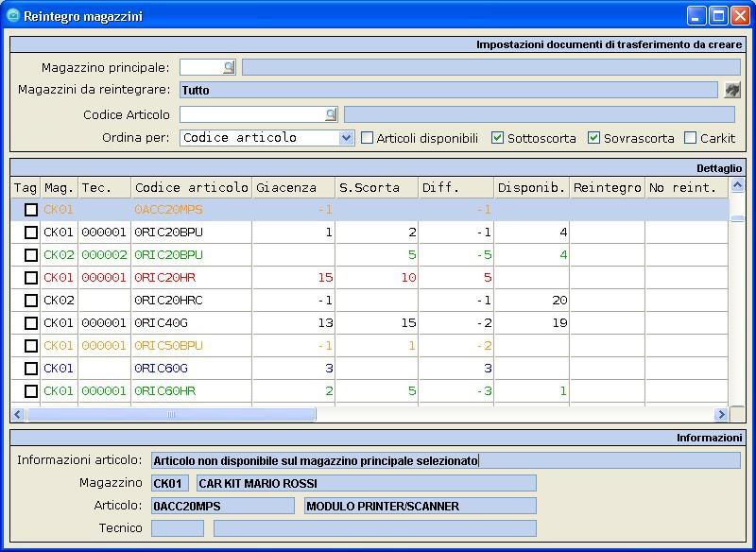Click the horizontal scrollbar right arrow
This screenshot has height=552, width=756.
[721, 414]
